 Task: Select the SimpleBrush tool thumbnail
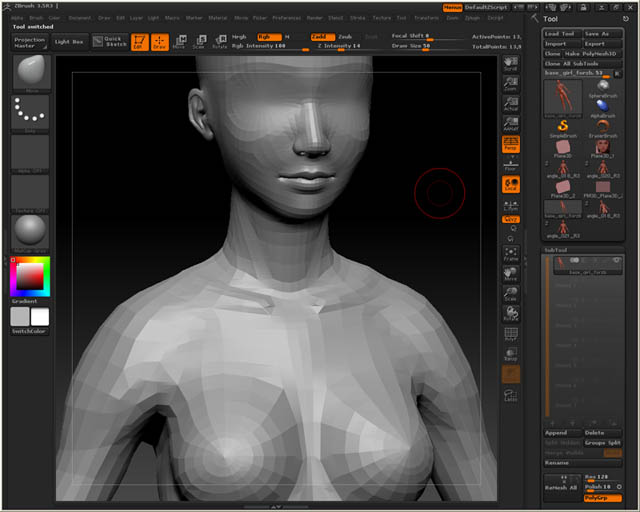[563, 128]
